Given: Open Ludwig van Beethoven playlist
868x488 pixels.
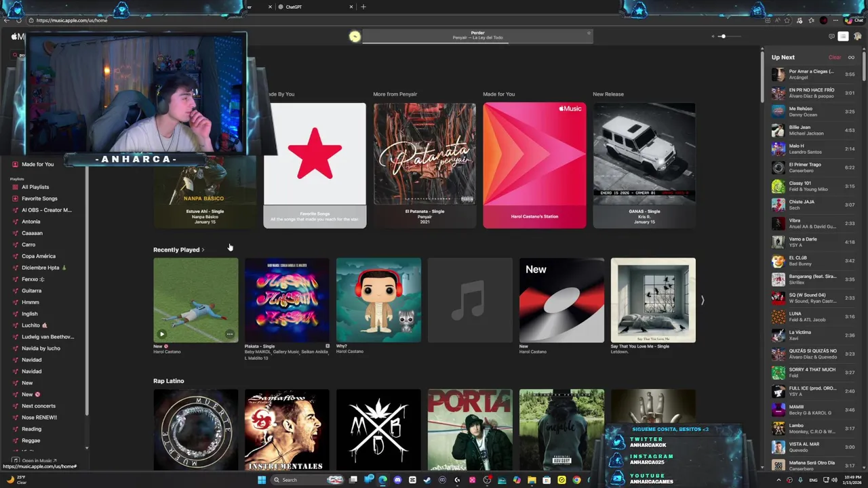Looking at the screenshot, I should pyautogui.click(x=47, y=337).
